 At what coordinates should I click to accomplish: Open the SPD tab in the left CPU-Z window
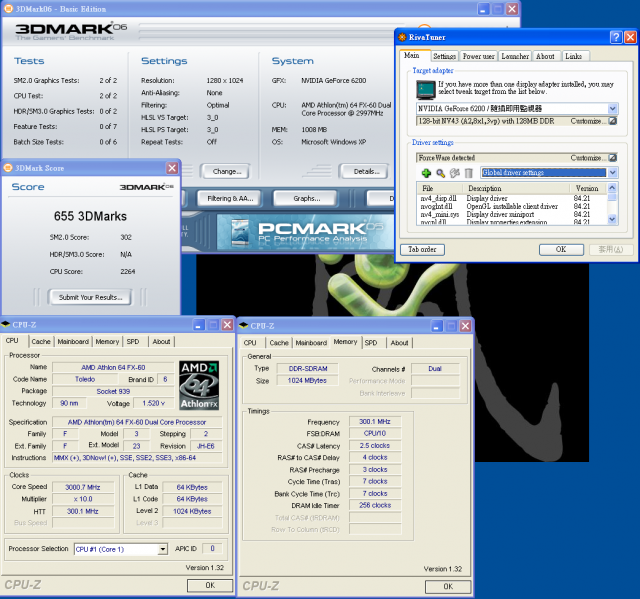pyautogui.click(x=133, y=342)
